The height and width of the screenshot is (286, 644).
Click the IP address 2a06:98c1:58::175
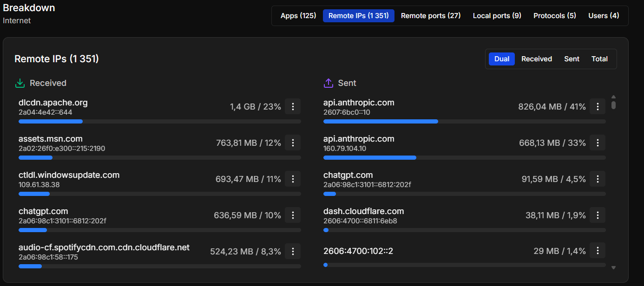tap(48, 257)
